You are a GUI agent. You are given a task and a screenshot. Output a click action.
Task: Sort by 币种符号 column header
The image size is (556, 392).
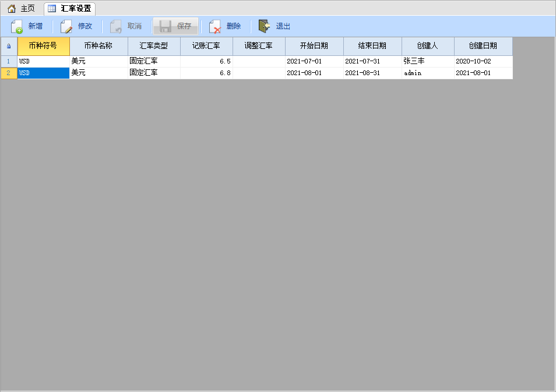[43, 46]
